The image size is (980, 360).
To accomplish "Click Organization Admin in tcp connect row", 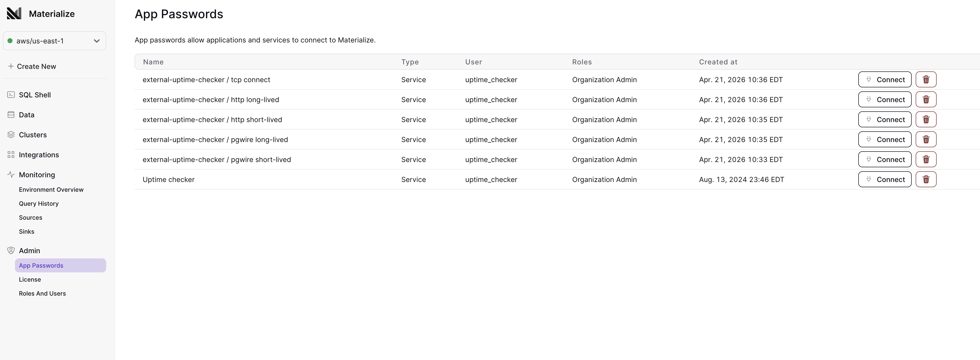I will [x=604, y=80].
